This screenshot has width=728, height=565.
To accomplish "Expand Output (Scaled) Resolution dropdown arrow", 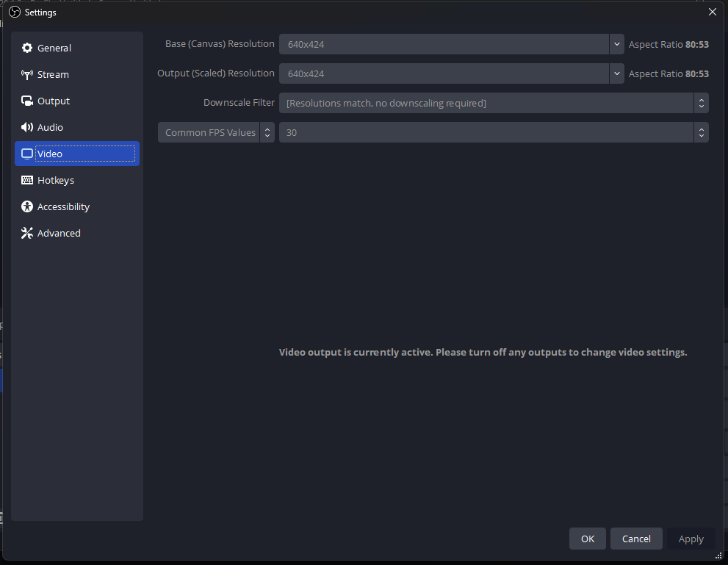I will [x=616, y=73].
